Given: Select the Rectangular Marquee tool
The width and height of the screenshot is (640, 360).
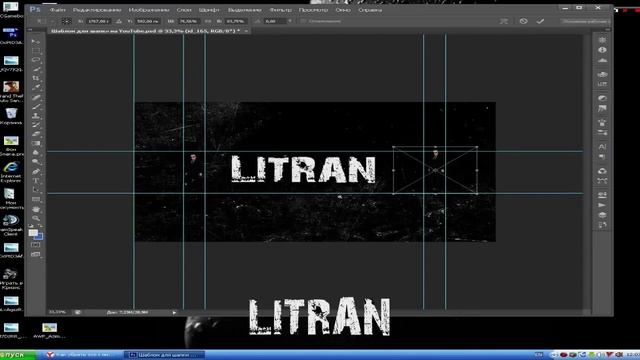Looking at the screenshot, I should 36,51.
